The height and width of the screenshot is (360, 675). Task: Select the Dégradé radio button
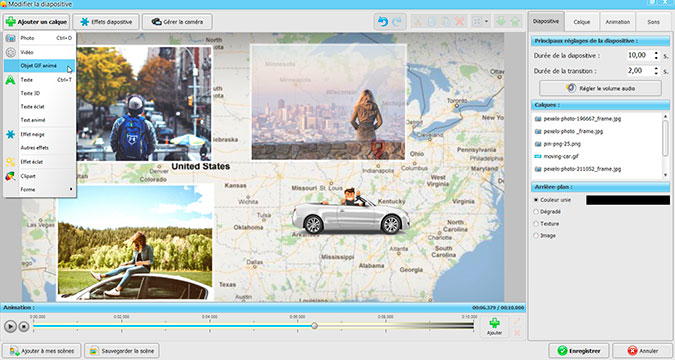(536, 212)
